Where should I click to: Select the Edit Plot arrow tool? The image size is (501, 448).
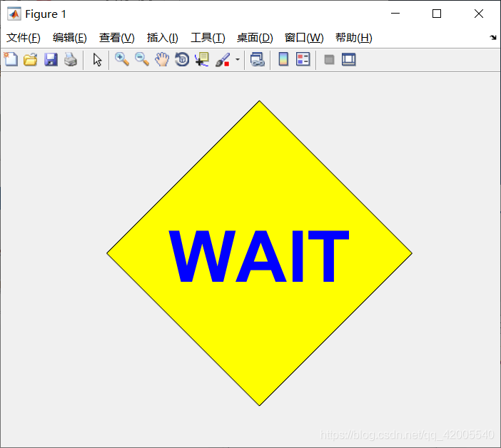click(x=97, y=60)
